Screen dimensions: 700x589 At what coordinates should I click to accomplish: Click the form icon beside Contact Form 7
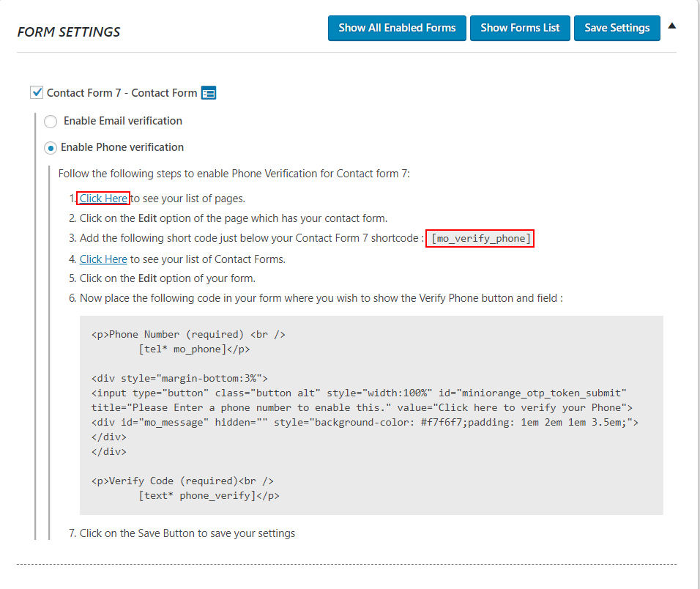209,93
